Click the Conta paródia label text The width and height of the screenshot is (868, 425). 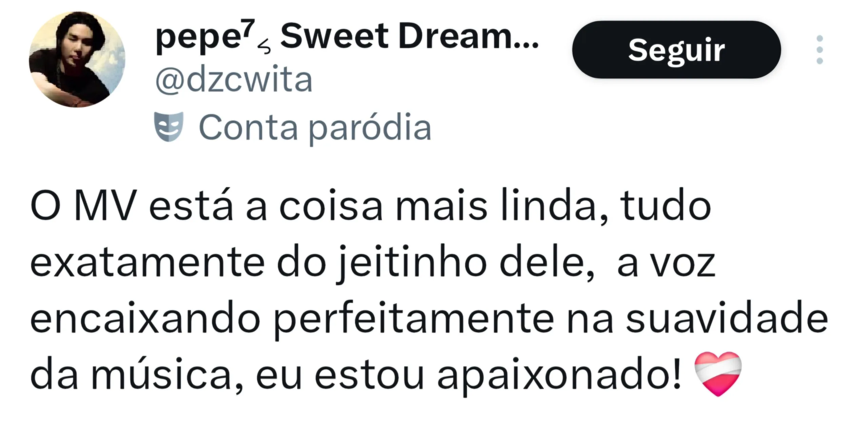[x=315, y=128]
